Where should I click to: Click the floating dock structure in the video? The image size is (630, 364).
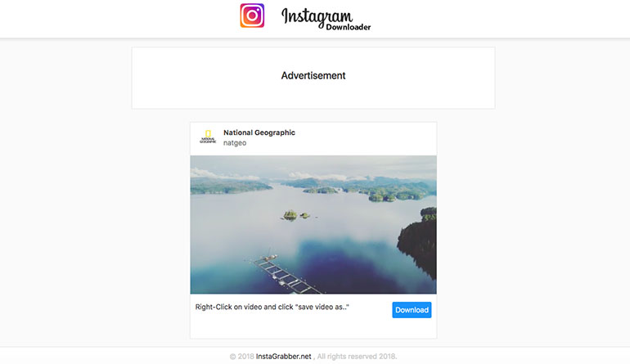pyautogui.click(x=286, y=274)
